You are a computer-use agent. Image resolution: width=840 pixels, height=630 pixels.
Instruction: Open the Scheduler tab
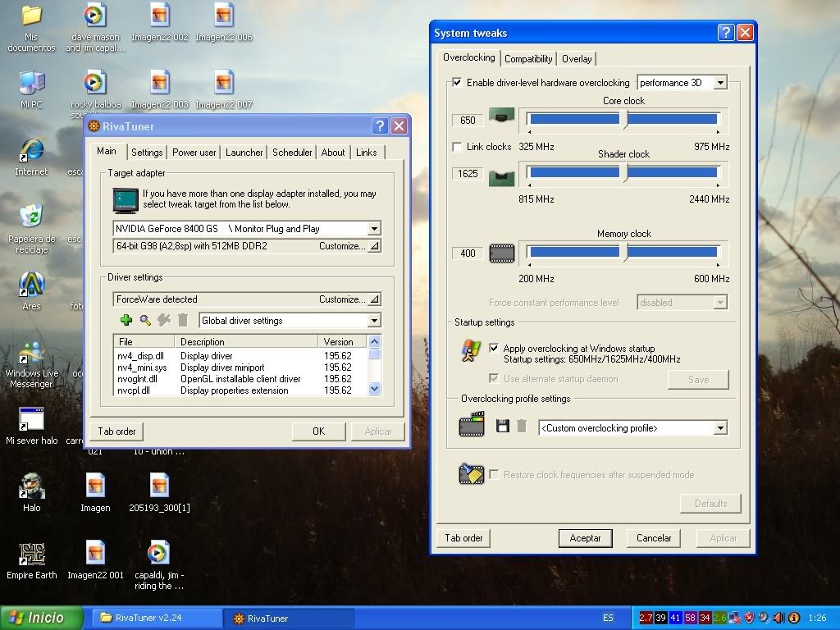click(292, 152)
